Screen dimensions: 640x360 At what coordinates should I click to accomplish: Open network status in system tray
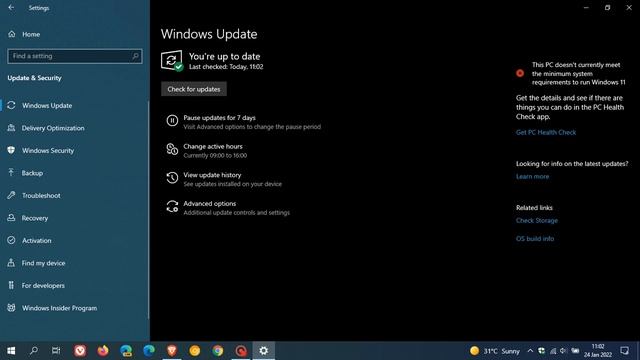point(553,351)
